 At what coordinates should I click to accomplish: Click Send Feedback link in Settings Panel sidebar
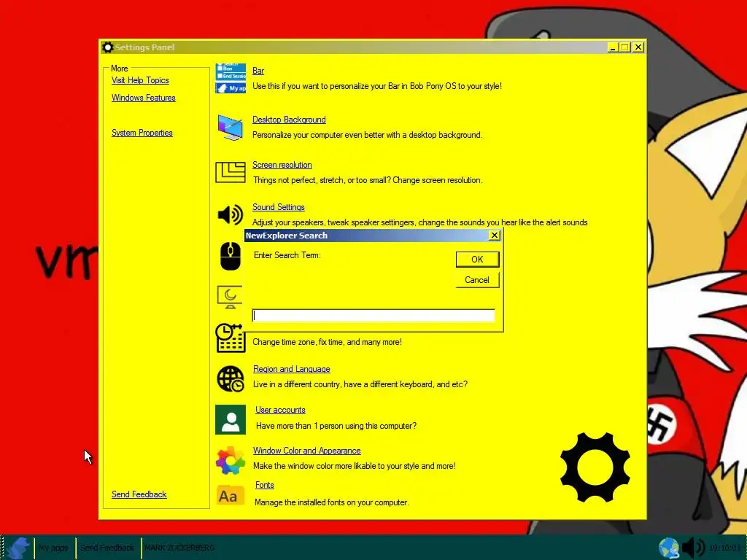pos(139,494)
